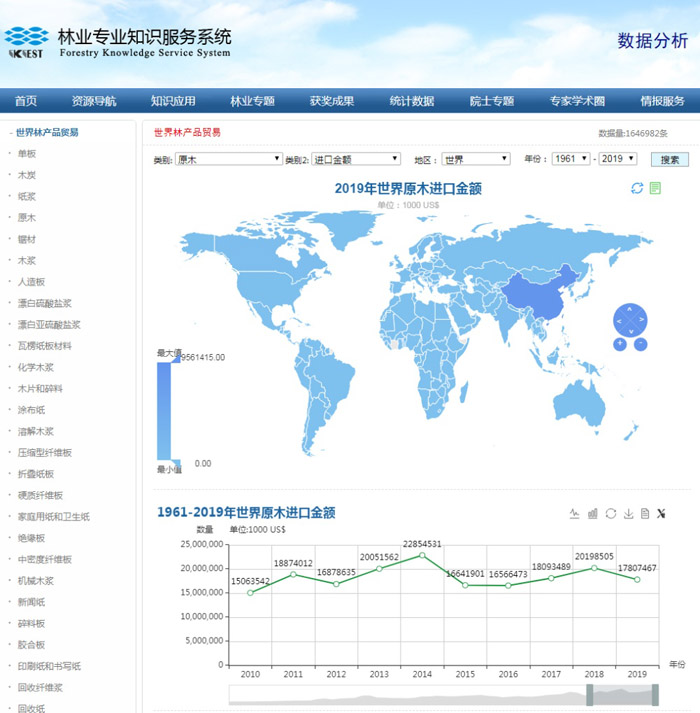Open the start year dropdown showing 1961
700x713 pixels.
coord(571,158)
